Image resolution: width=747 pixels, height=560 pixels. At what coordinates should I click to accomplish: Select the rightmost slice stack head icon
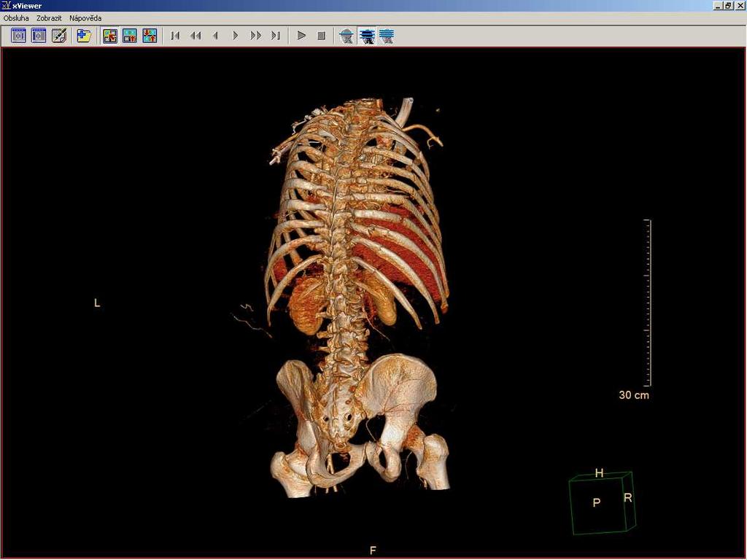click(x=387, y=36)
